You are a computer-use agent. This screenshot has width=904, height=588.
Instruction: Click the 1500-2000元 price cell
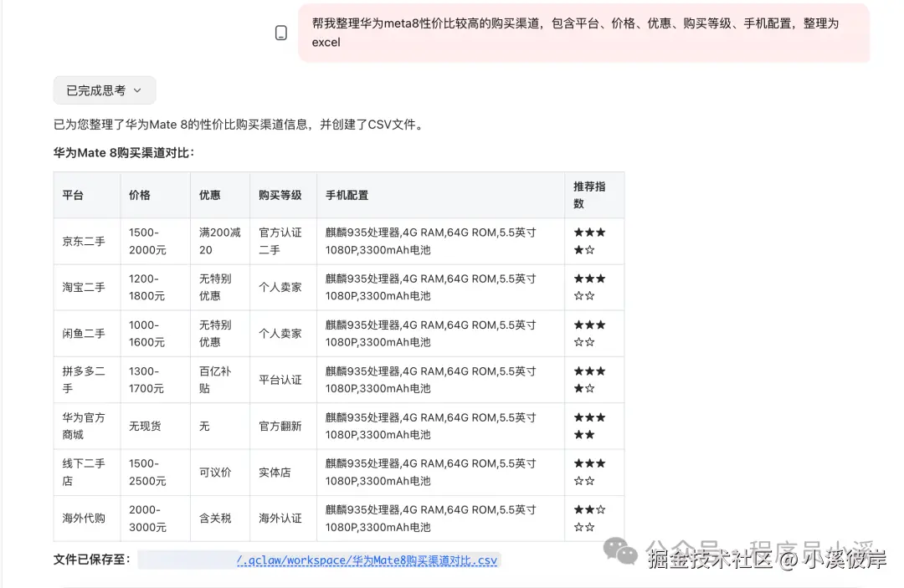pyautogui.click(x=155, y=241)
